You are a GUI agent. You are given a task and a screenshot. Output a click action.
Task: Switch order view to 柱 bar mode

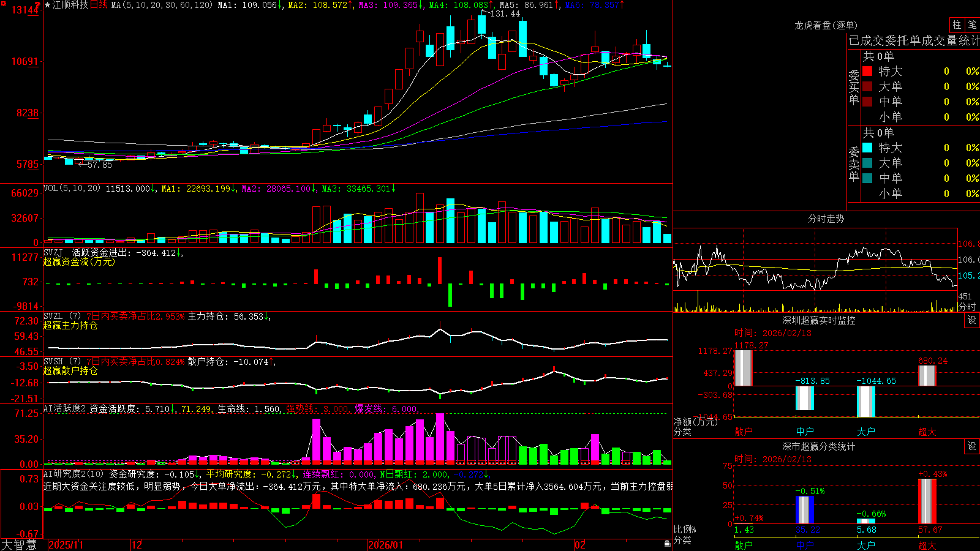pyautogui.click(x=957, y=25)
